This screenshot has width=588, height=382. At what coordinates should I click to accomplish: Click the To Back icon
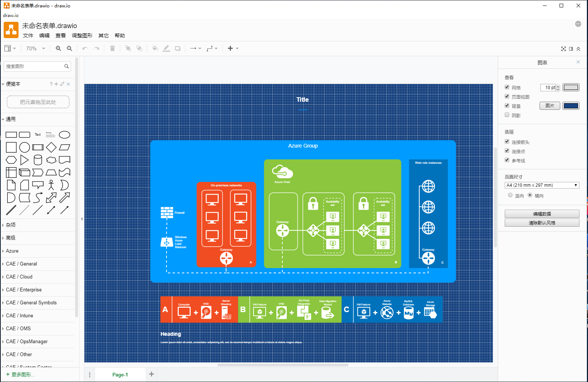pyautogui.click(x=140, y=48)
